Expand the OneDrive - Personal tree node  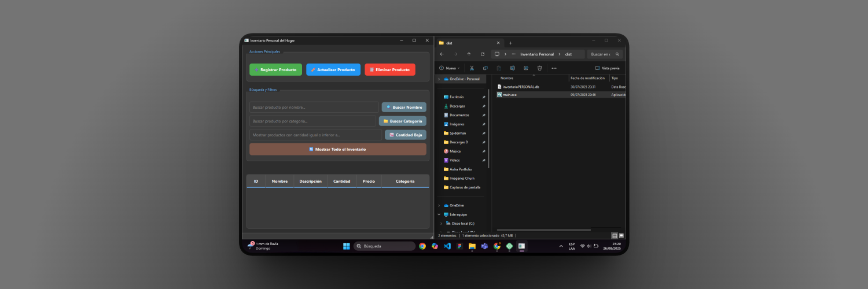click(439, 79)
